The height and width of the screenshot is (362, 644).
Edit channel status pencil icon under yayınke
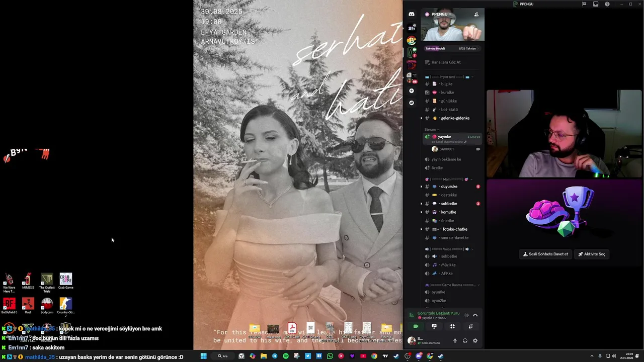(465, 142)
